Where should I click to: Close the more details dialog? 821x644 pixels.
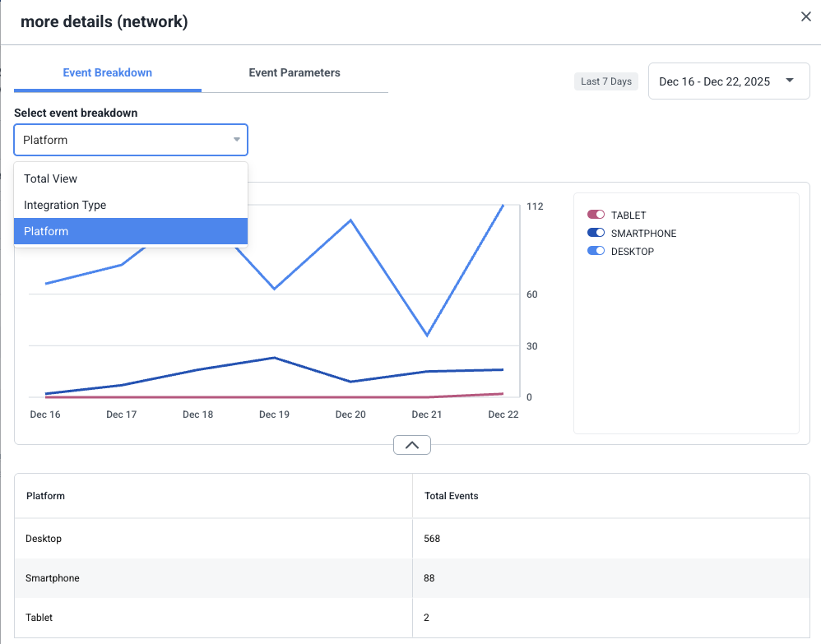806,16
